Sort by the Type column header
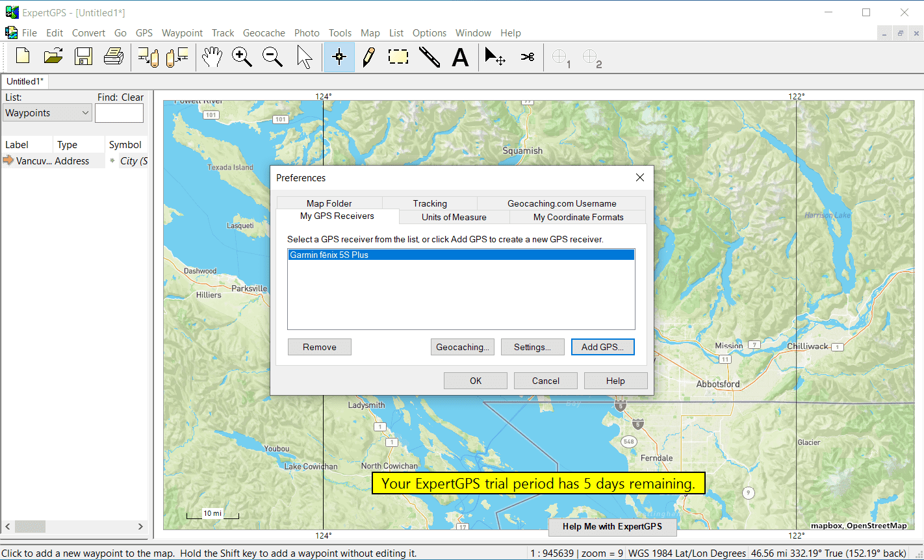This screenshot has height=560, width=924. coord(79,145)
